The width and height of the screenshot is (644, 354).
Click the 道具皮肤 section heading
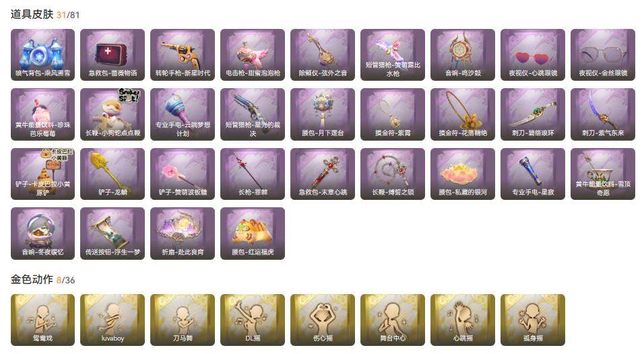32,14
